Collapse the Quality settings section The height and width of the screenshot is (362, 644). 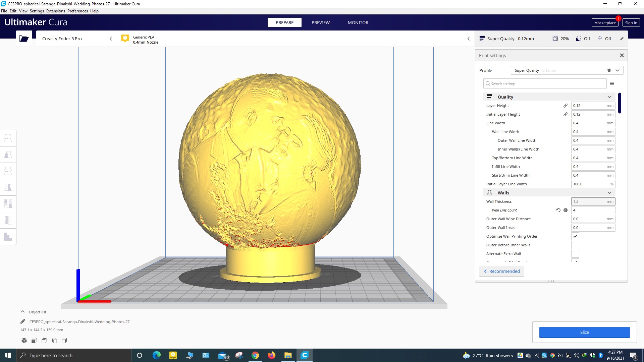609,97
